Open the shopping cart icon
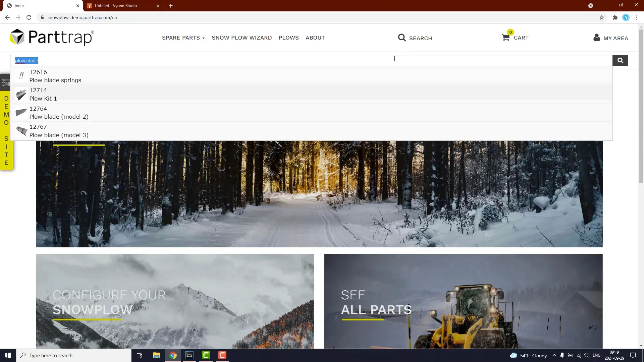The image size is (644, 362). pos(505,38)
